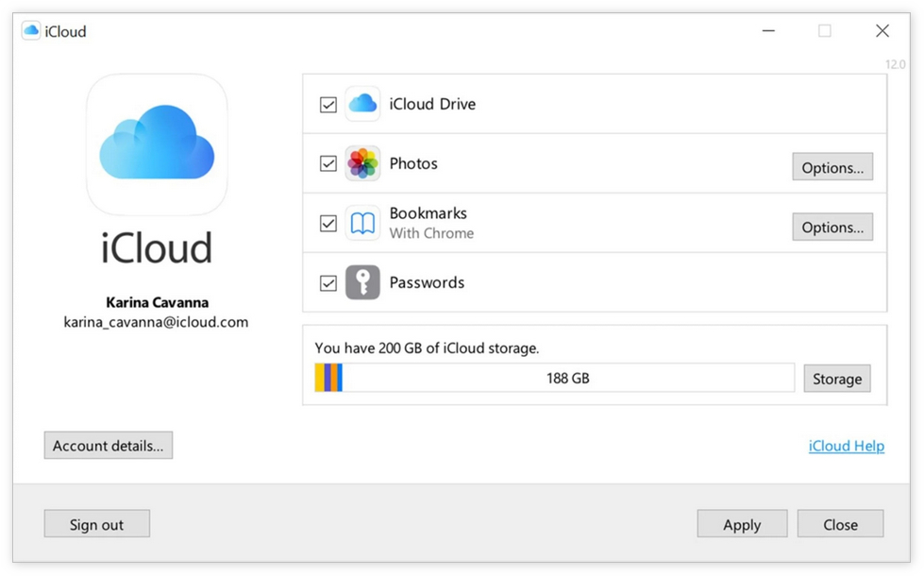Click the Photos pinwheel icon
This screenshot has width=924, height=576.
362,163
